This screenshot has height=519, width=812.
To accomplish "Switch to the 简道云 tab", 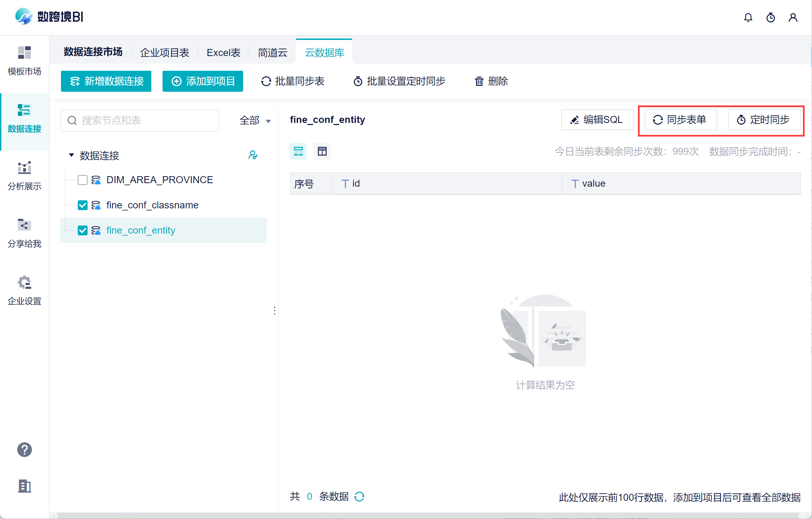I will point(273,53).
